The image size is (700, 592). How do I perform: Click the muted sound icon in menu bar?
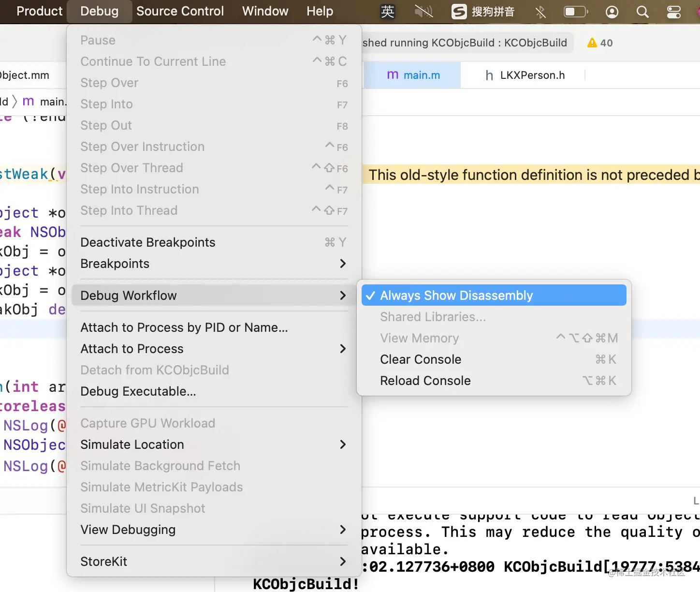click(x=423, y=12)
